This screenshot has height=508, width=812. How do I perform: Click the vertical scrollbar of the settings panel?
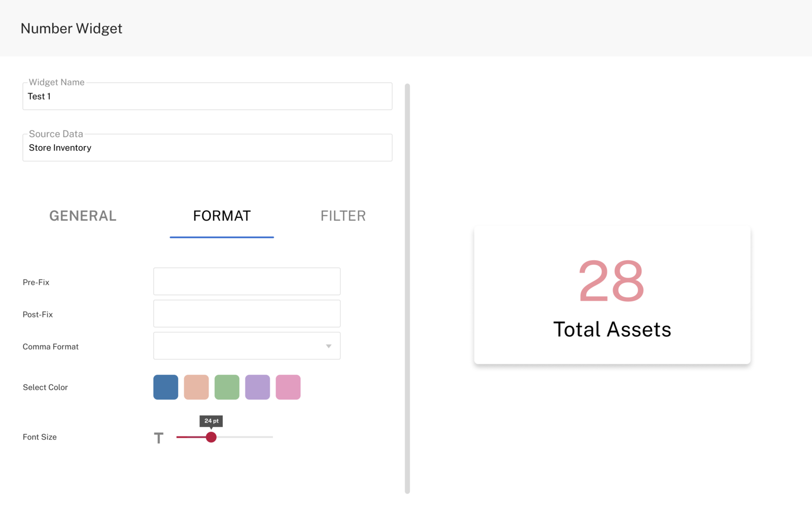pos(407,289)
